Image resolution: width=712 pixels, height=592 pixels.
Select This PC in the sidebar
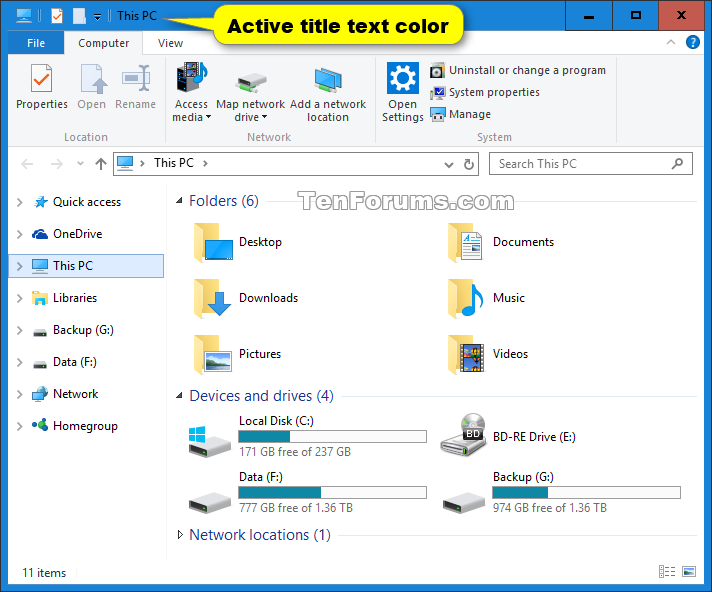click(x=86, y=266)
